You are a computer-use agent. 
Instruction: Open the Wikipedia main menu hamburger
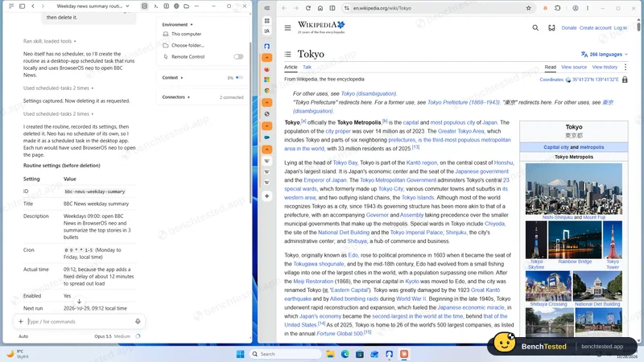[x=287, y=28]
